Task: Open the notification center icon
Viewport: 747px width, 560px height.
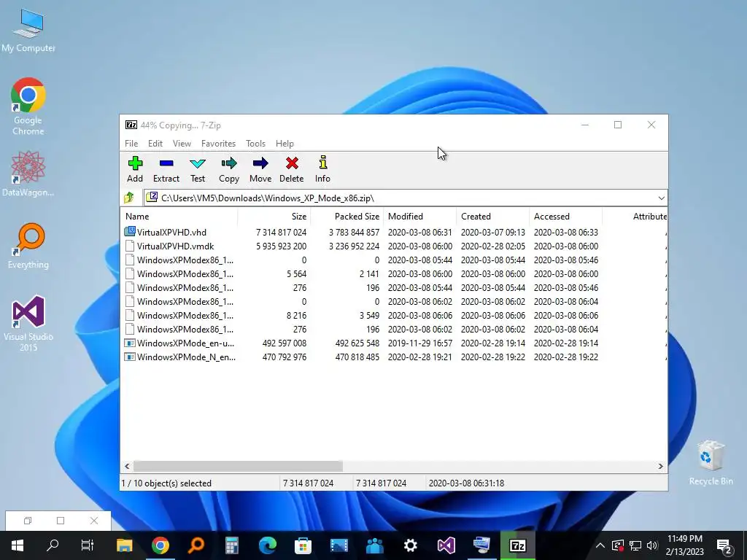Action: point(724,547)
